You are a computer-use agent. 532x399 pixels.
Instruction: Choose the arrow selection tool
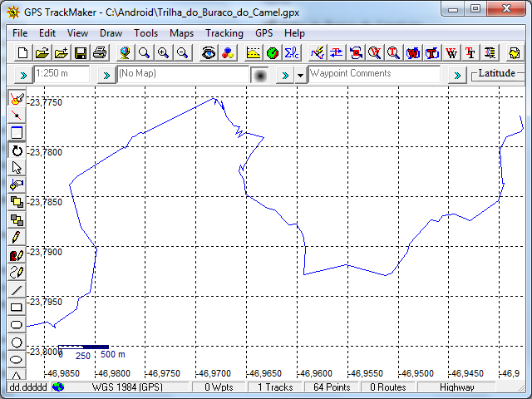[17, 168]
